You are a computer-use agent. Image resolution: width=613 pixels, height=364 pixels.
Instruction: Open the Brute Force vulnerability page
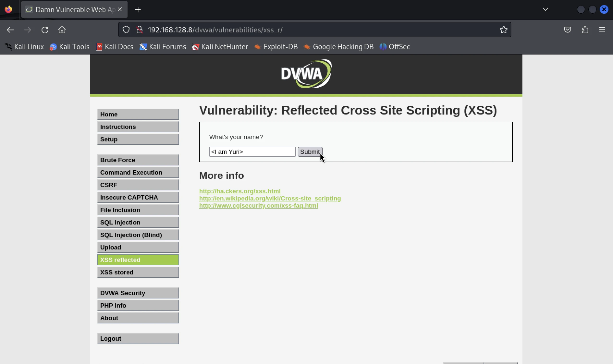point(138,160)
